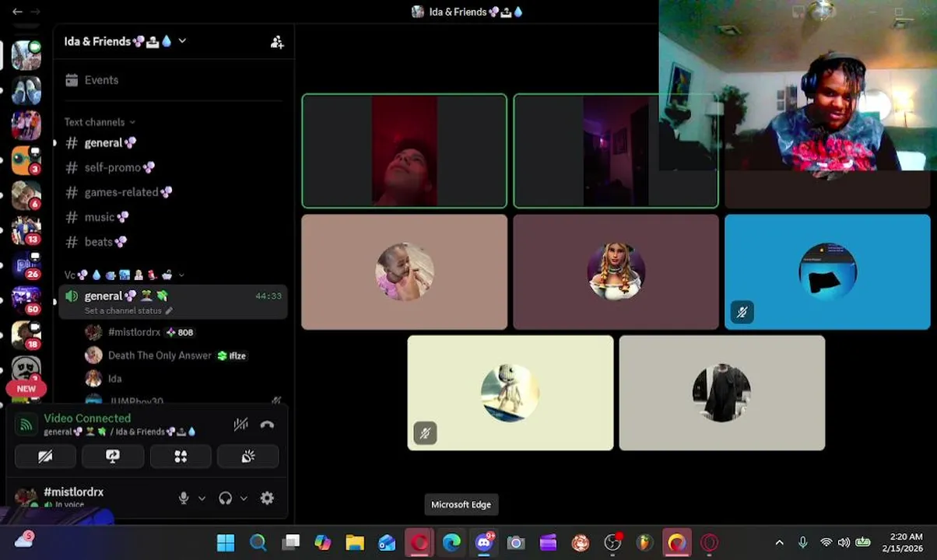The image size is (937, 560).
Task: Toggle noise suppression icon
Action: (241, 425)
